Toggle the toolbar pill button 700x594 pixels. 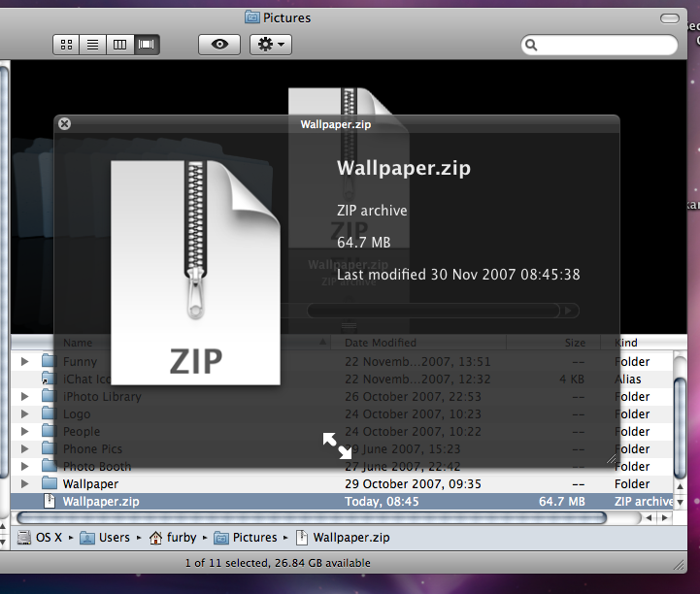point(669,18)
